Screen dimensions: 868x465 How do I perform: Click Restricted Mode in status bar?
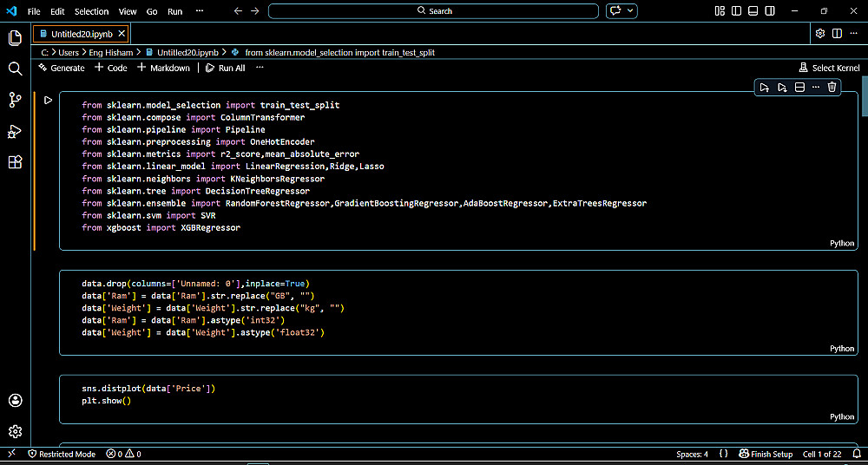(x=62, y=454)
